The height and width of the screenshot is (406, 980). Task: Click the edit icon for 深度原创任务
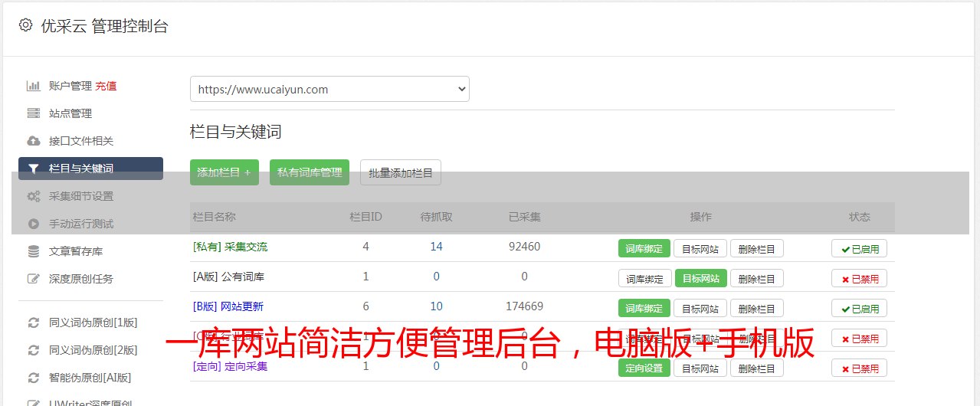34,279
